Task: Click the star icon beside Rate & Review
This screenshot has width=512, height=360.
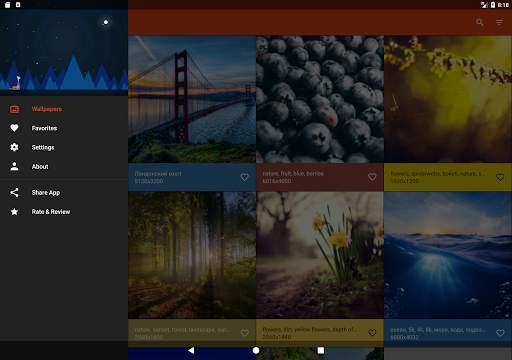Action: [14, 212]
